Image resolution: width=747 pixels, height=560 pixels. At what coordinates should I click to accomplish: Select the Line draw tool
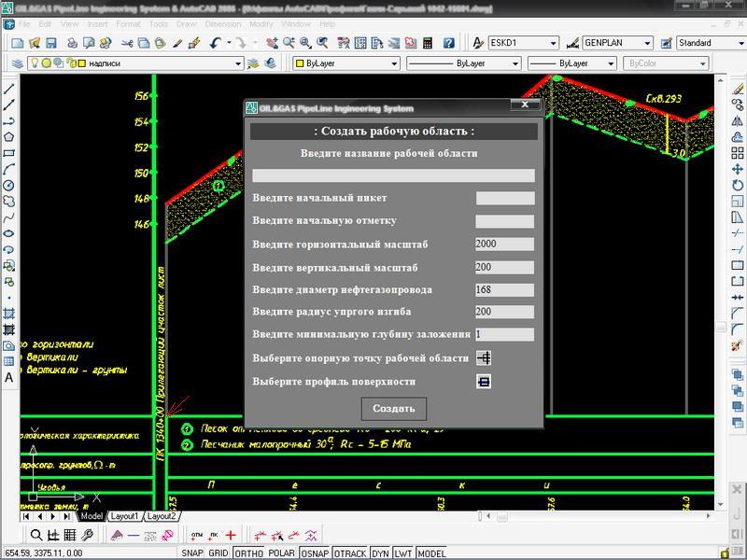coord(9,89)
